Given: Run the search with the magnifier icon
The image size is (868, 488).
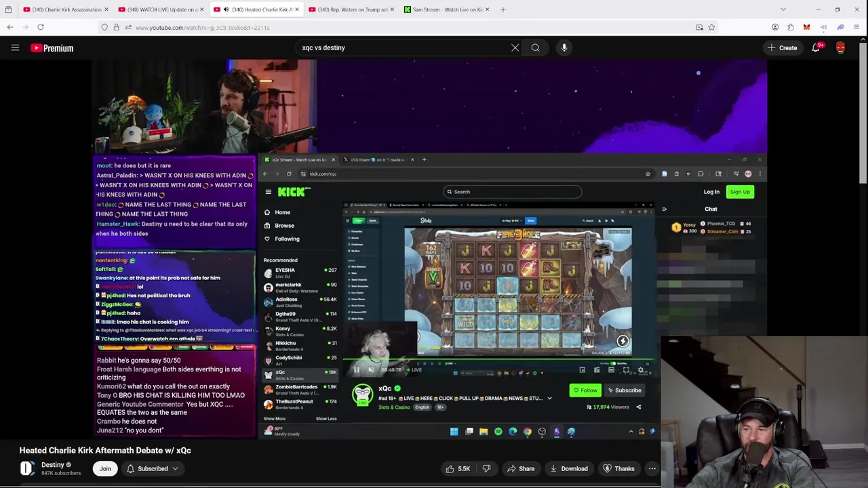Looking at the screenshot, I should 536,47.
